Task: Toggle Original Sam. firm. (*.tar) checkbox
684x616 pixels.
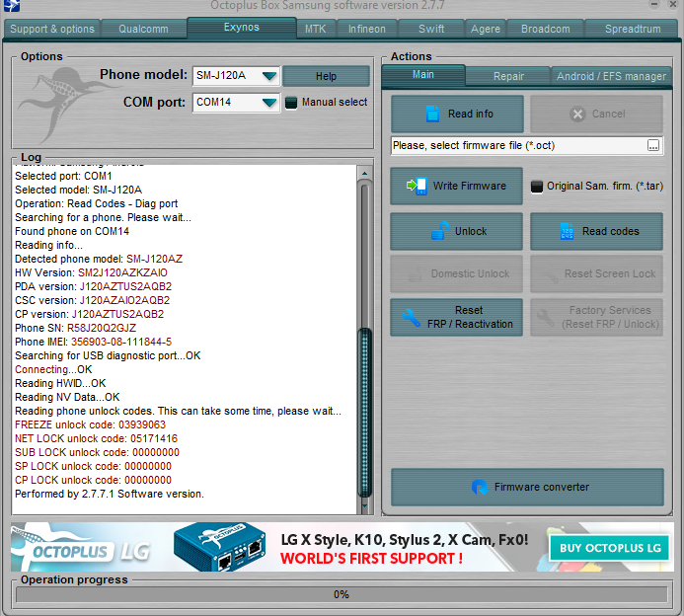Action: click(x=537, y=187)
